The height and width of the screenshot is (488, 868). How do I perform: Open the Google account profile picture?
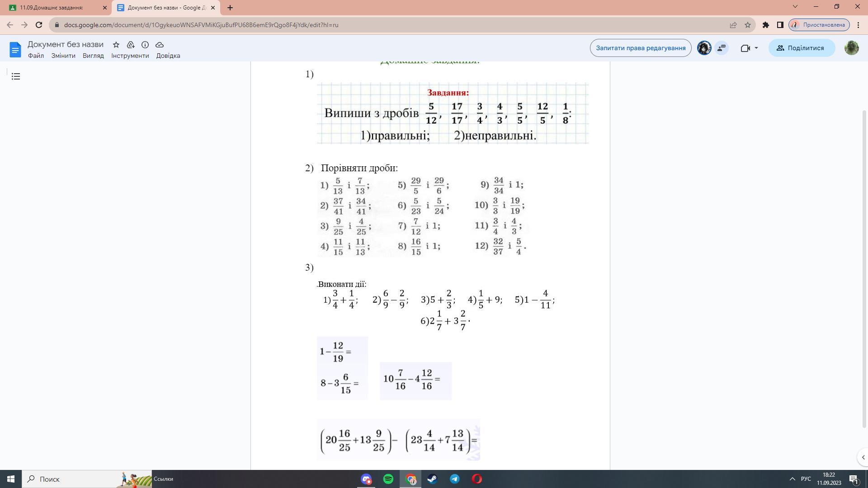851,48
